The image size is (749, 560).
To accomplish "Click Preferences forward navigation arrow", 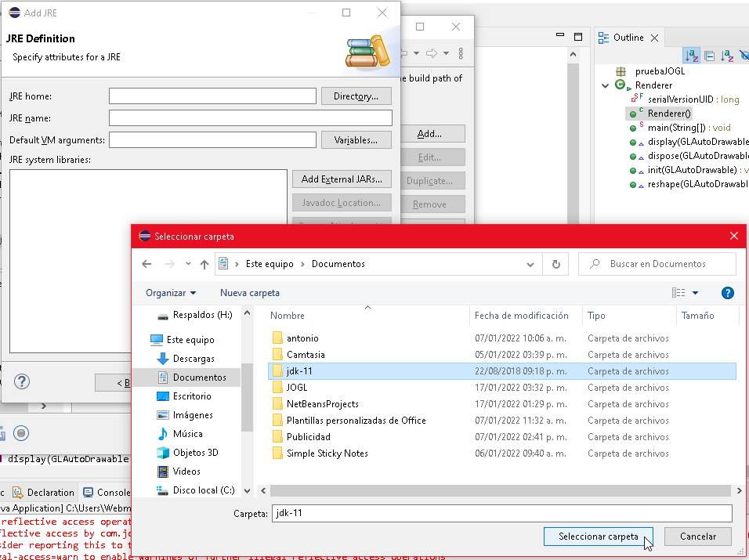I will [432, 53].
